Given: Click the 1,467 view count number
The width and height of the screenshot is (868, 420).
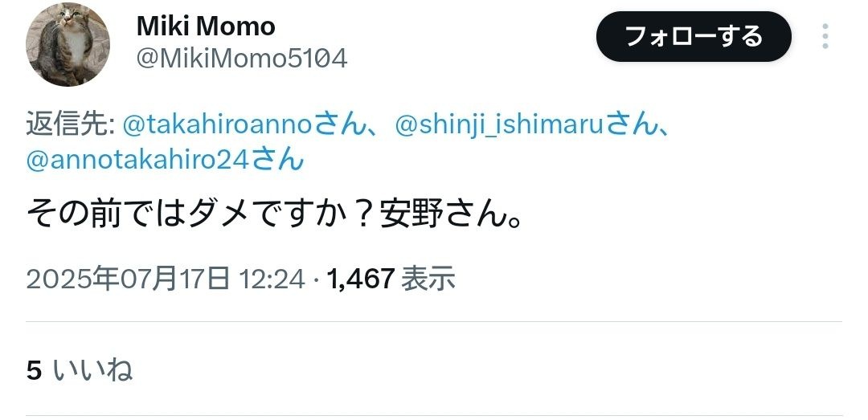Looking at the screenshot, I should (x=360, y=279).
